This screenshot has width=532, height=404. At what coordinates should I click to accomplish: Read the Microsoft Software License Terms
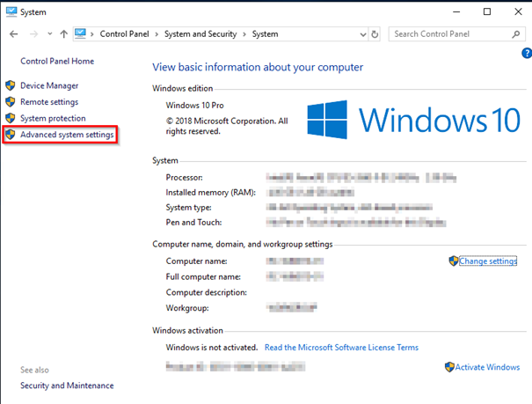click(x=341, y=348)
